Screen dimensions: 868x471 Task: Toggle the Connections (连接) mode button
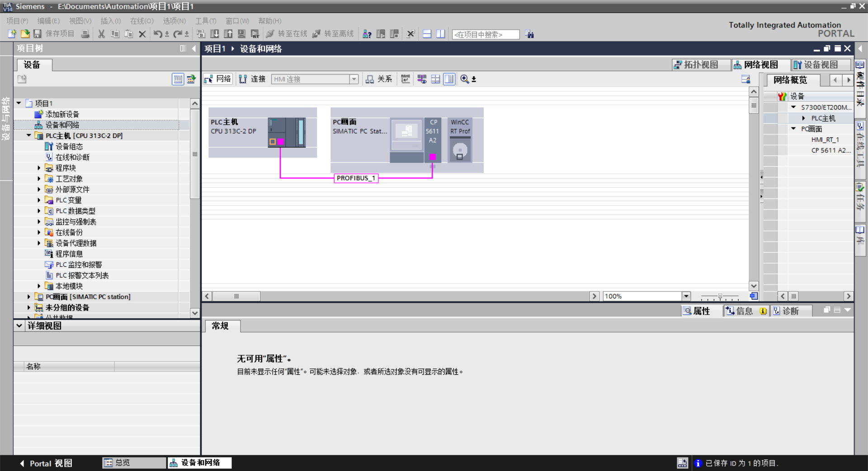click(252, 79)
